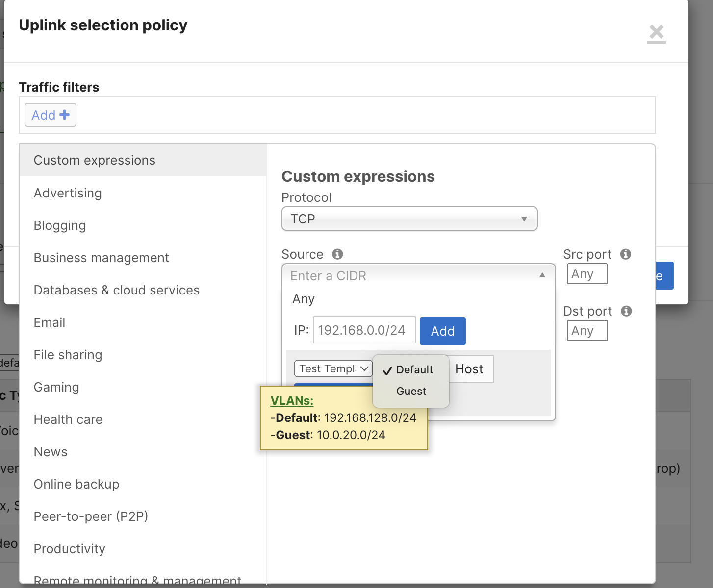Click the Src port info icon

point(626,254)
